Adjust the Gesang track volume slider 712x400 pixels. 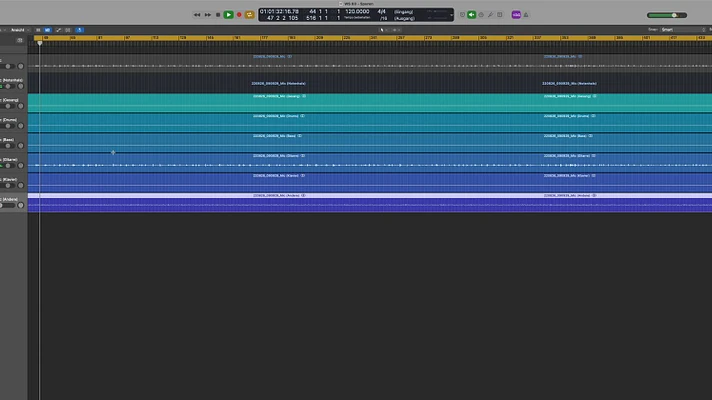tap(6, 106)
